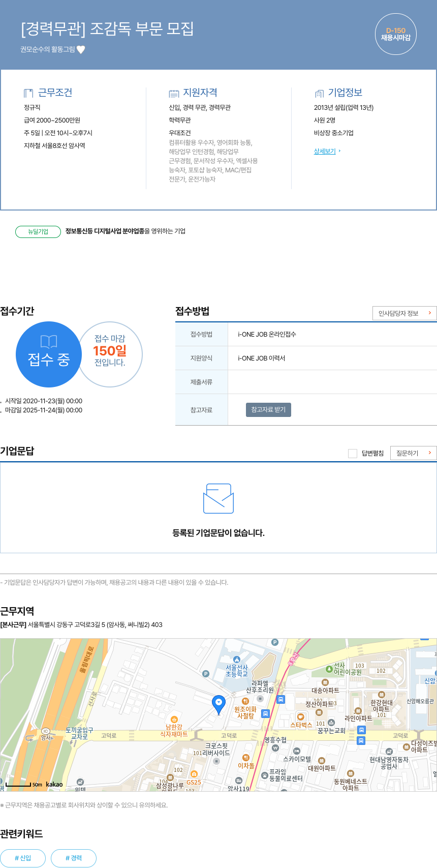437x868 pixels.
Task: Click the 영흥수협 bank marker on map
Action: [275, 748]
